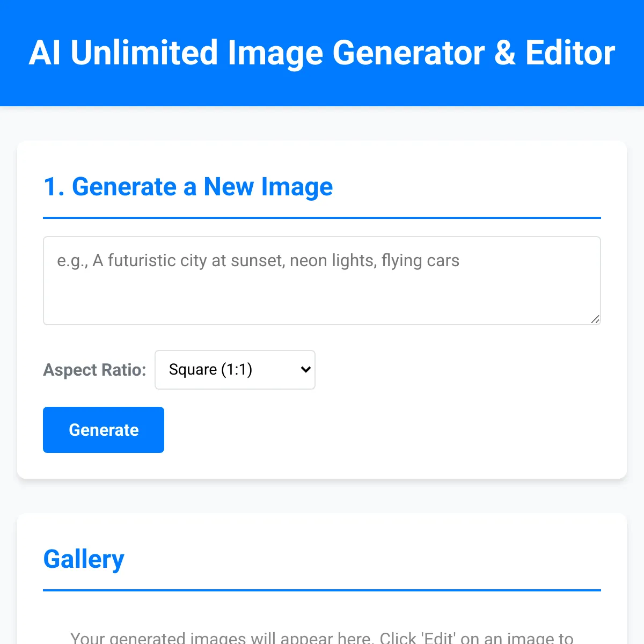The width and height of the screenshot is (644, 644).
Task: Click the '1. Generate a New Image' heading
Action: click(x=188, y=187)
